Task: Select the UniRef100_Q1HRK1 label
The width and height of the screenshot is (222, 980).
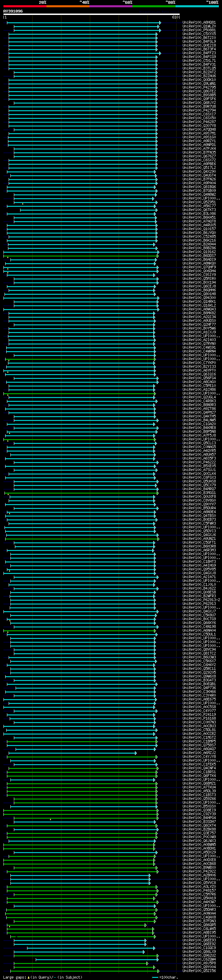Action: [199, 301]
